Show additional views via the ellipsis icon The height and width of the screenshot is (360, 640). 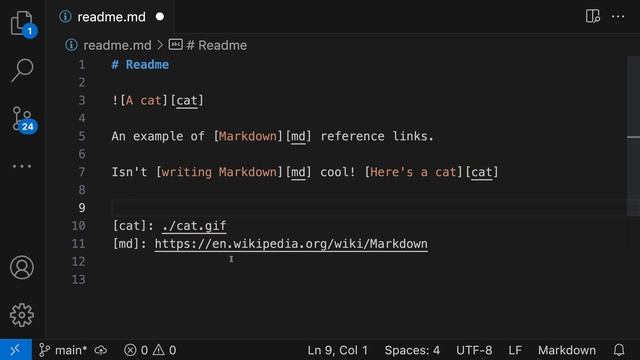pos(22,166)
